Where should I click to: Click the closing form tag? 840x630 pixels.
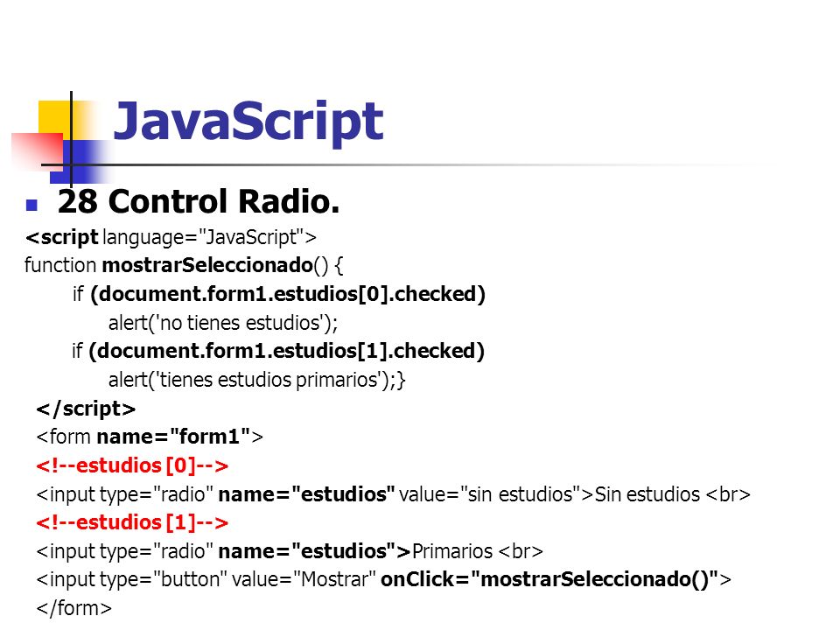[73, 609]
